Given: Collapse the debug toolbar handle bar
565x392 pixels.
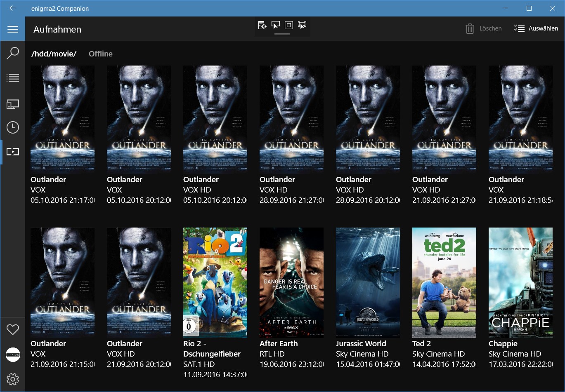Looking at the screenshot, I should 282,34.
